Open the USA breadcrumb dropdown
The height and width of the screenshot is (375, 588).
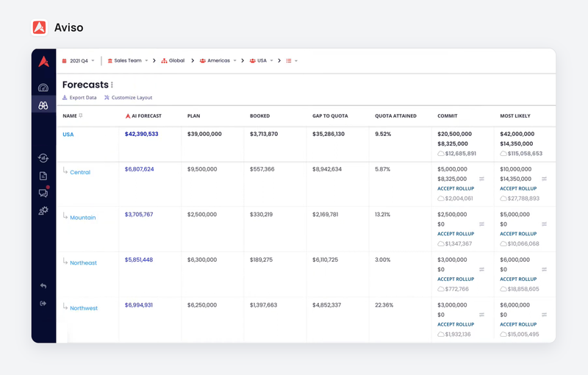click(x=262, y=60)
